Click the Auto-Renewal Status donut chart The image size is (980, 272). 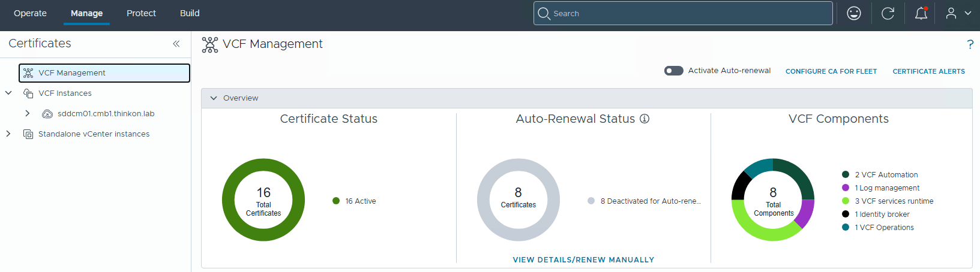519,200
